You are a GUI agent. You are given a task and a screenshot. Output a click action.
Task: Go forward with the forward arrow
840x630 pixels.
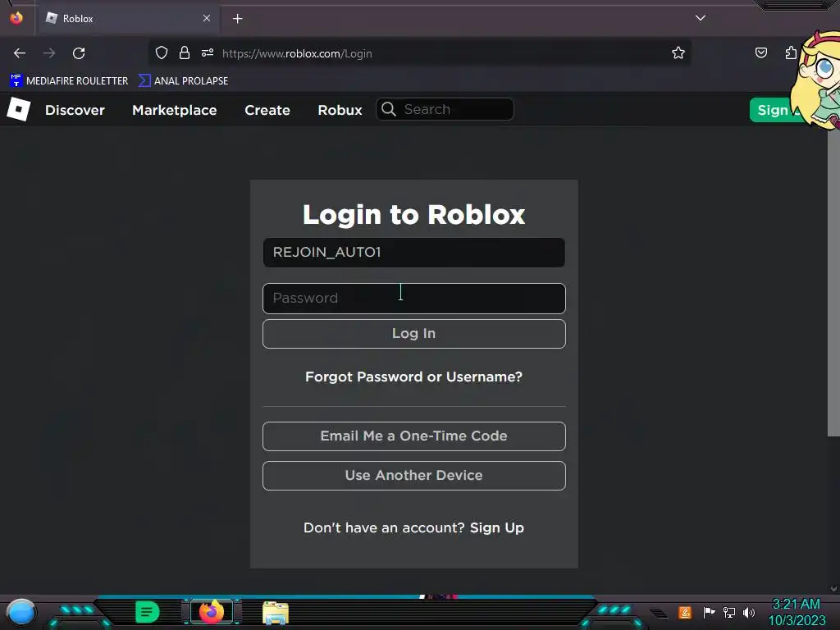click(x=49, y=53)
